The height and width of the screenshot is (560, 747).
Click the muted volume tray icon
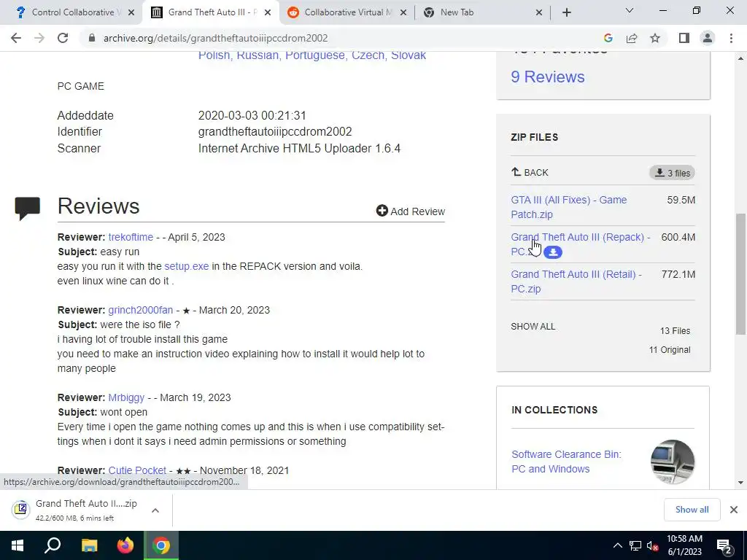[x=653, y=546]
